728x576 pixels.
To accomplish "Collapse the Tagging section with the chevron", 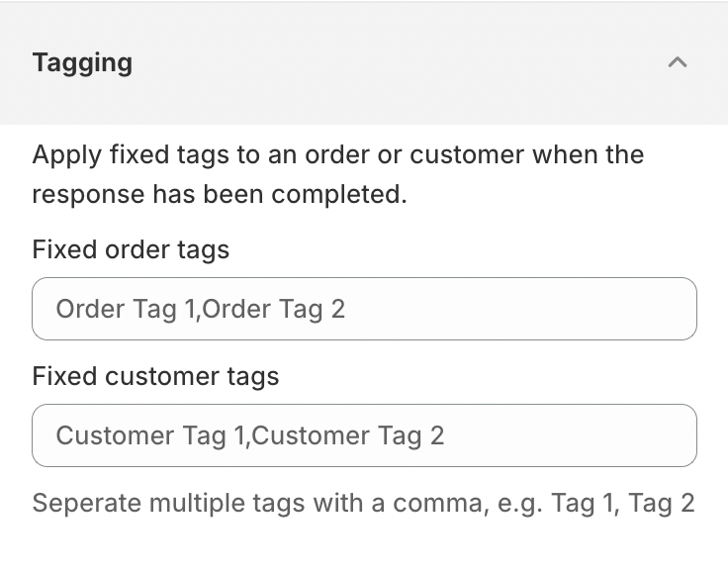I will [x=677, y=62].
